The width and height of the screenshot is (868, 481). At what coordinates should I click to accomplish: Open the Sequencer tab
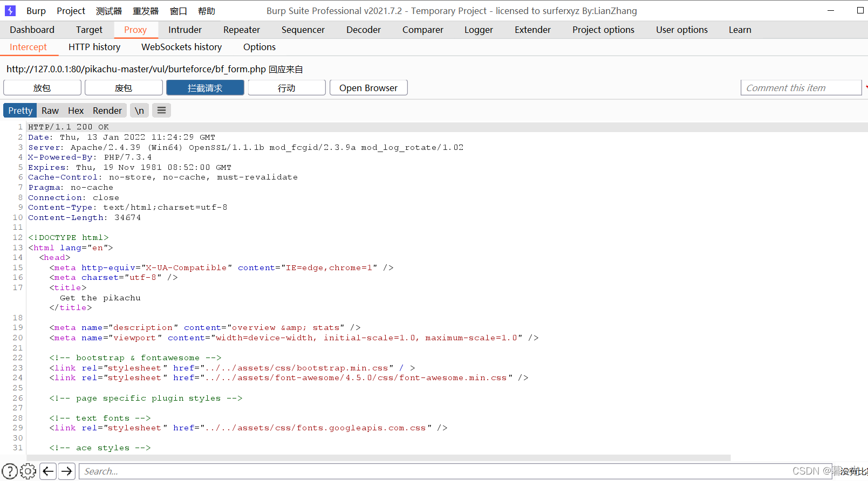303,30
